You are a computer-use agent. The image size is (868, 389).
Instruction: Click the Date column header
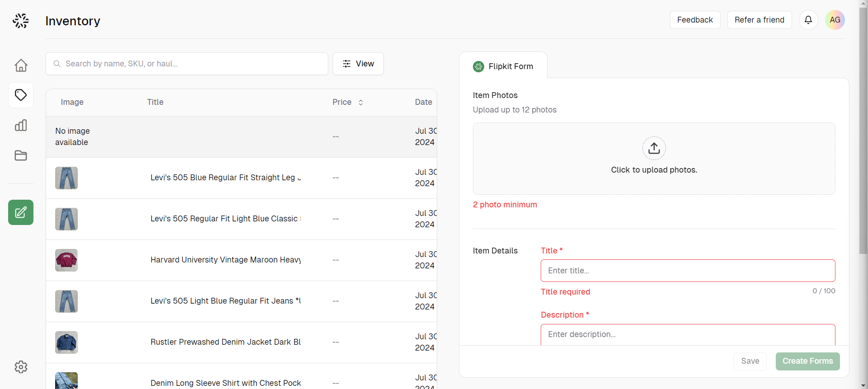(424, 102)
